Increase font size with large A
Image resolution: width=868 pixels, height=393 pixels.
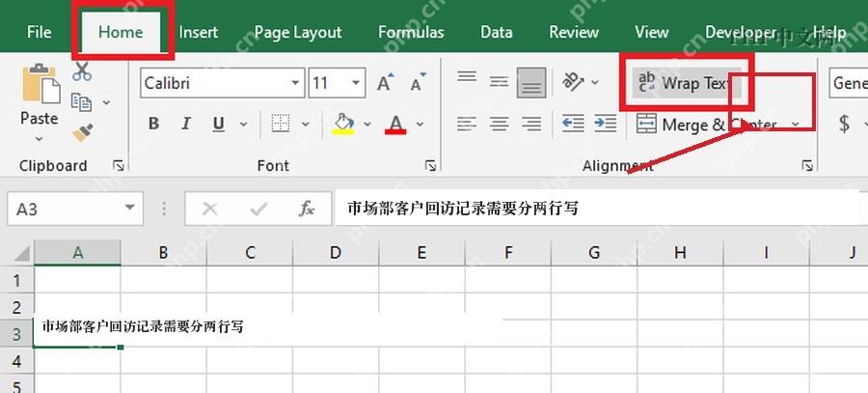click(386, 83)
